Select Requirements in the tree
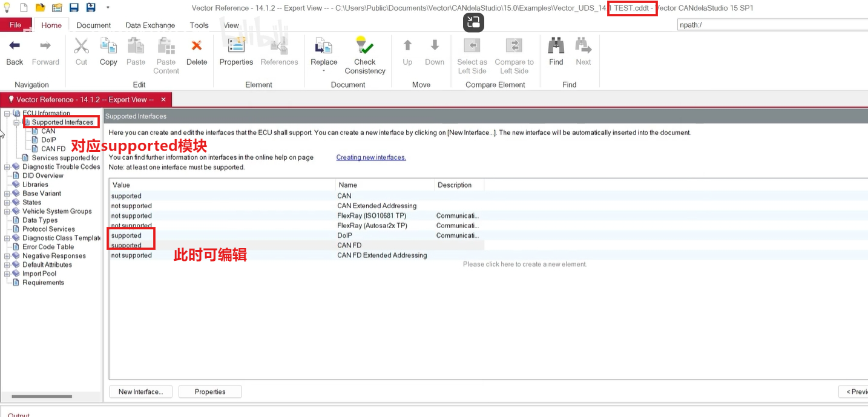 (43, 283)
